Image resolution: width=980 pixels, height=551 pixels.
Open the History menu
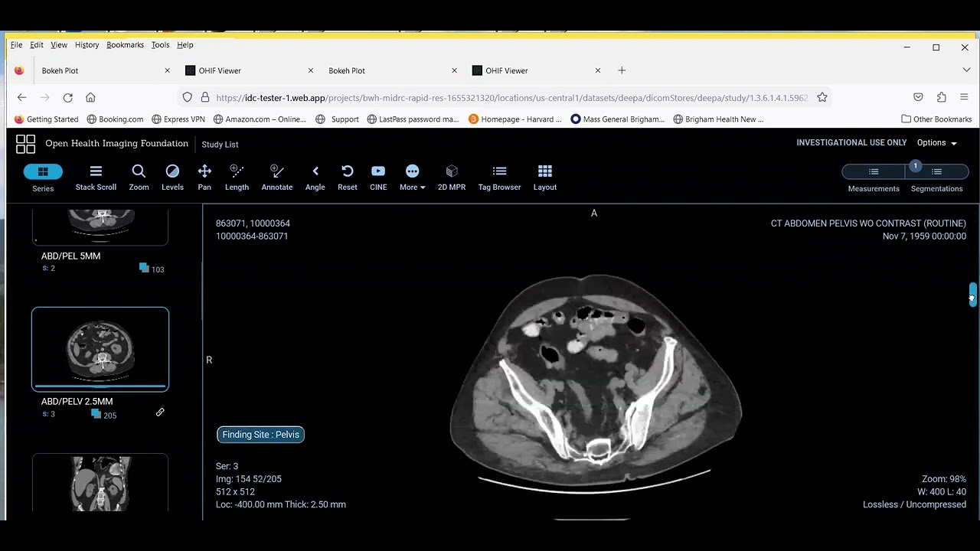click(x=87, y=45)
